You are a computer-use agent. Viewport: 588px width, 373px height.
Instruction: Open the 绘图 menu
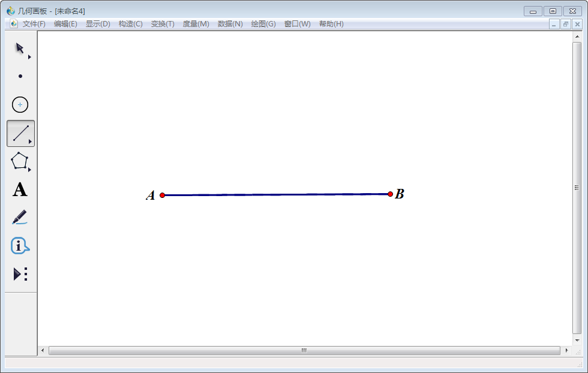point(263,24)
